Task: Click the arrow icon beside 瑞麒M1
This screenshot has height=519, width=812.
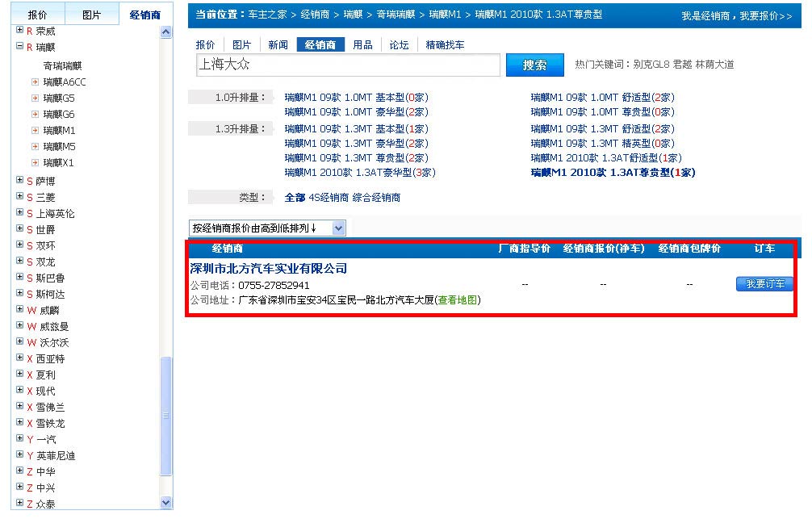Action: 35,130
